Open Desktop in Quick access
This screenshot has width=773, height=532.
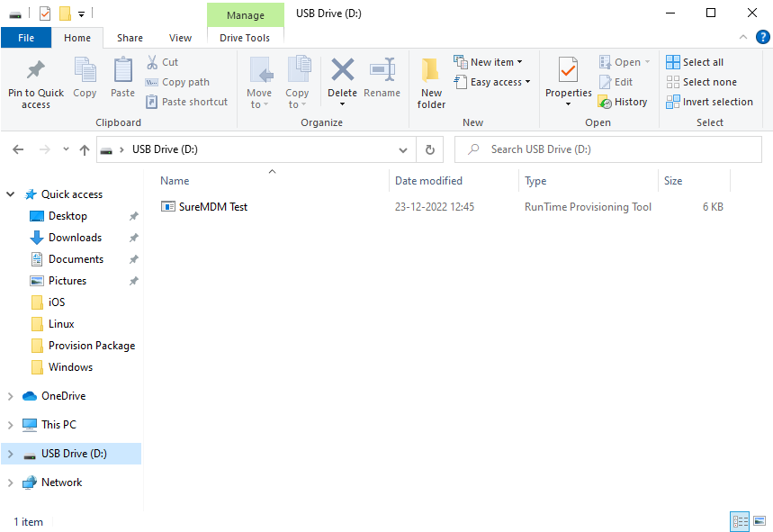67,216
